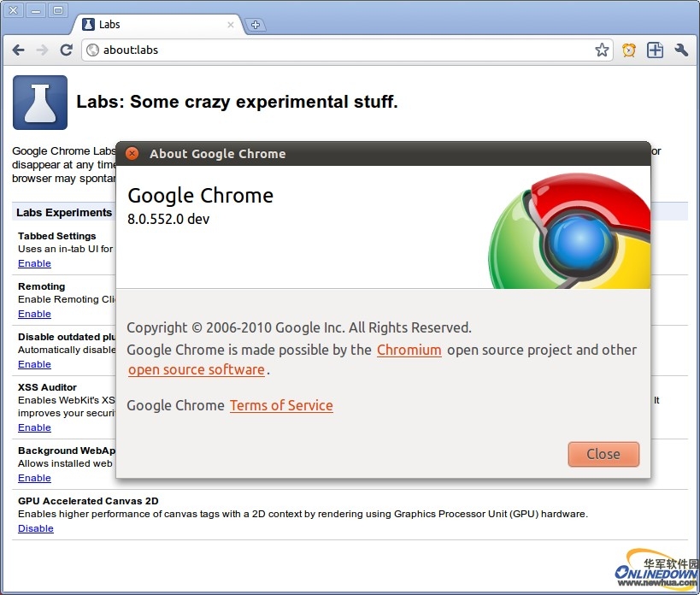Click the Labs: Some crazy experimental stuff heading
This screenshot has height=595, width=700.
[x=237, y=102]
